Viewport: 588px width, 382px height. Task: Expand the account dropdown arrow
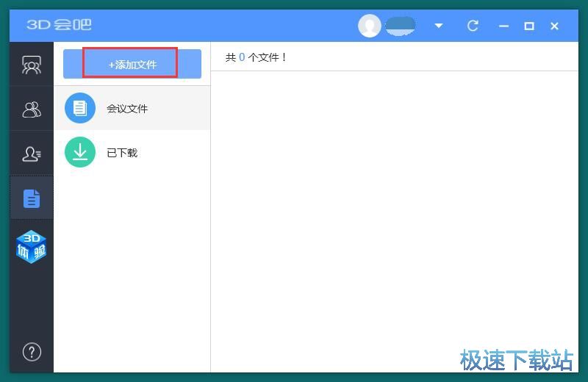coord(438,26)
